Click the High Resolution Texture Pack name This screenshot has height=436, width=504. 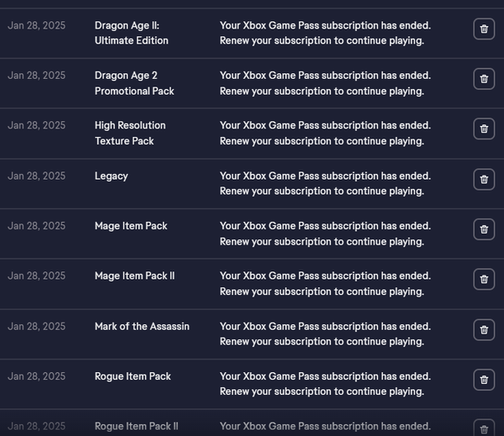(129, 133)
